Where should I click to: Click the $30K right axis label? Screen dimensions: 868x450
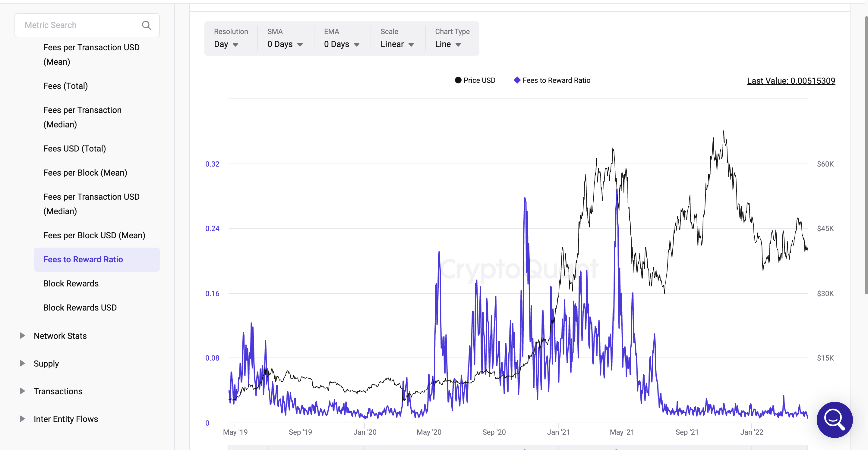(x=825, y=293)
